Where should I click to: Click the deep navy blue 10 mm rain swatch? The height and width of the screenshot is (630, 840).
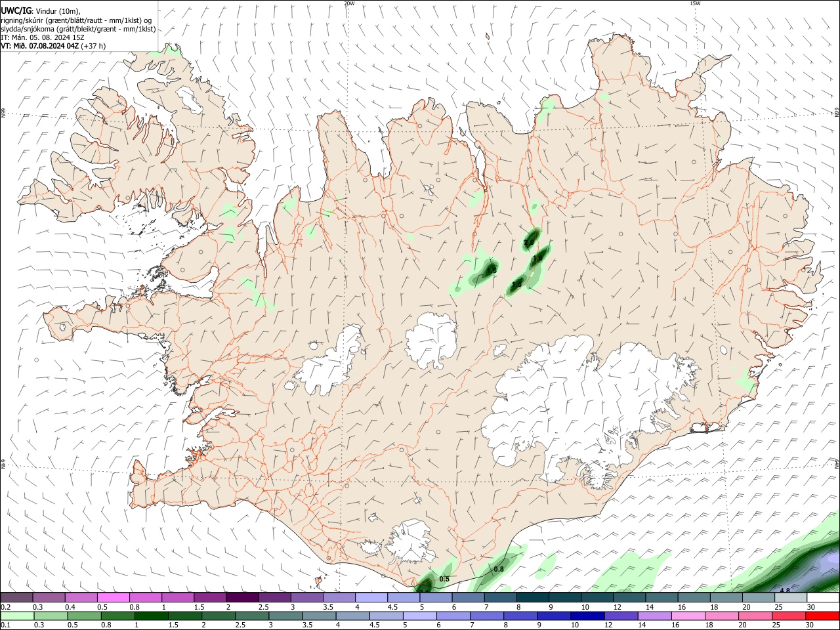point(587,616)
